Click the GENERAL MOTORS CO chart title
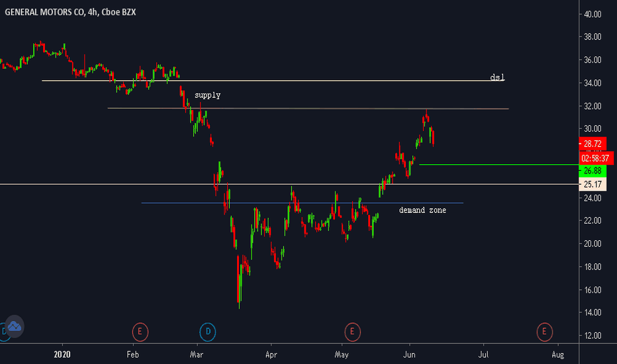The height and width of the screenshot is (364, 617). pyautogui.click(x=70, y=12)
